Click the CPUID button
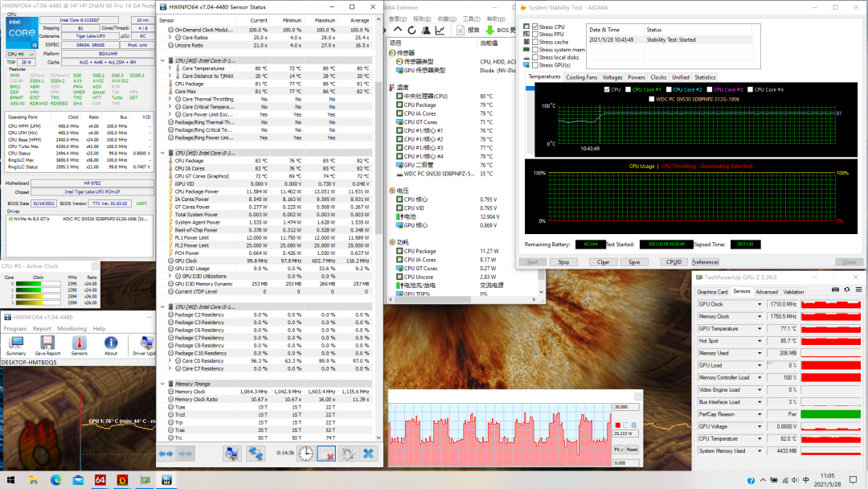The width and height of the screenshot is (868, 489). pyautogui.click(x=674, y=262)
